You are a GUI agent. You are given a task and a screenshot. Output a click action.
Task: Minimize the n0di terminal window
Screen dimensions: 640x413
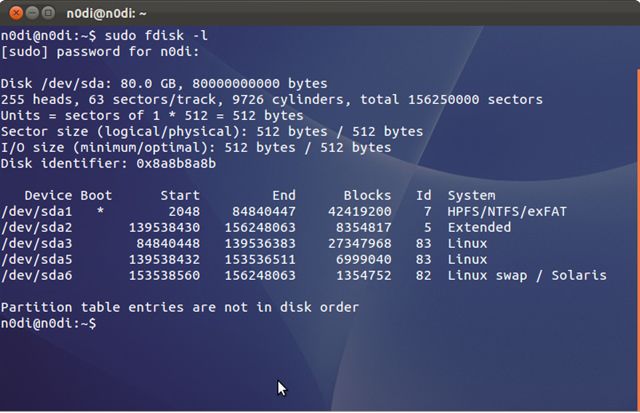(31, 14)
